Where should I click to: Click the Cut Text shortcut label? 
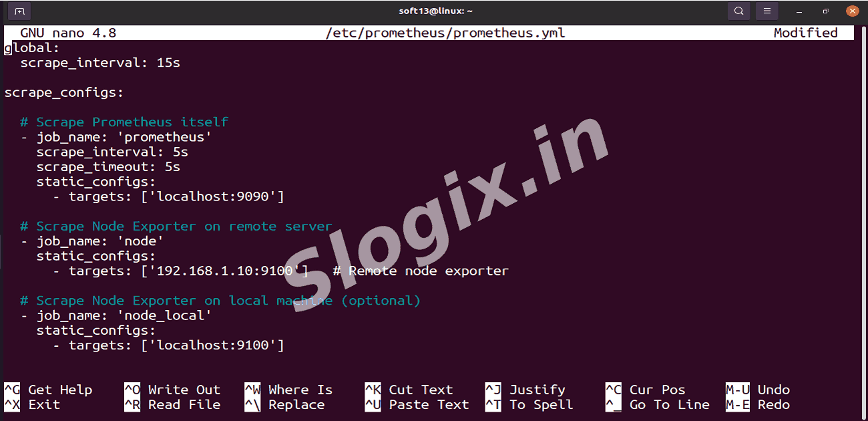(421, 390)
